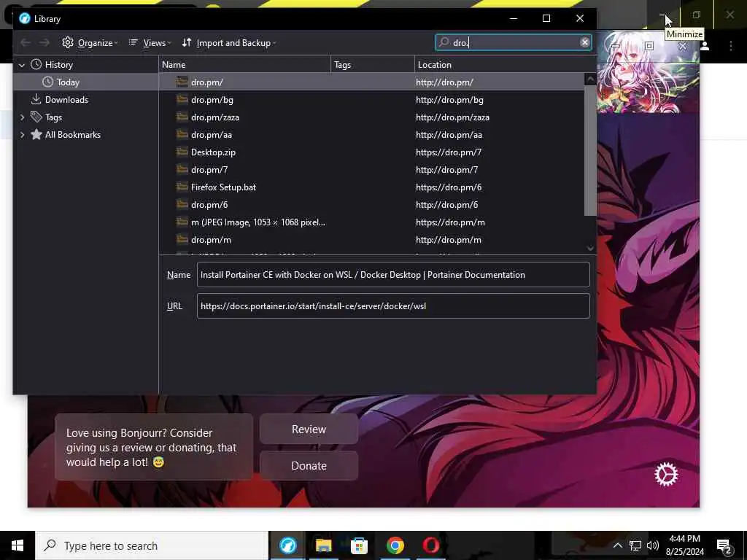The width and height of the screenshot is (747, 560).
Task: Click the location https://dro.pm/m cell
Action: (x=450, y=222)
